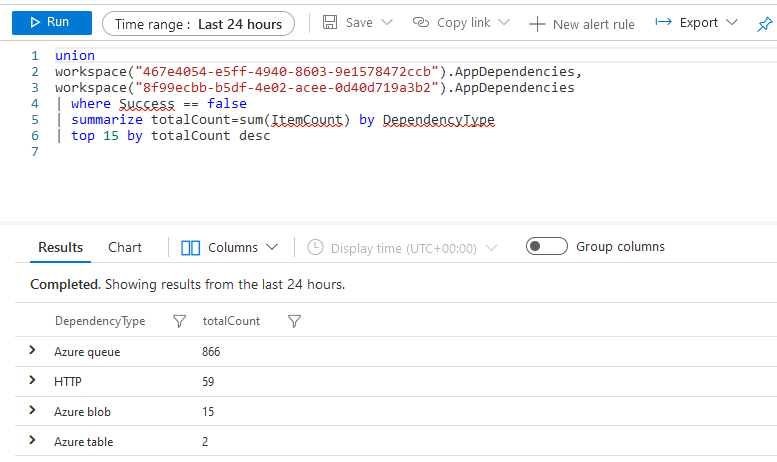Screen dimensions: 777x462
Task: Open the Display time UTC dropdown
Action: tap(403, 247)
